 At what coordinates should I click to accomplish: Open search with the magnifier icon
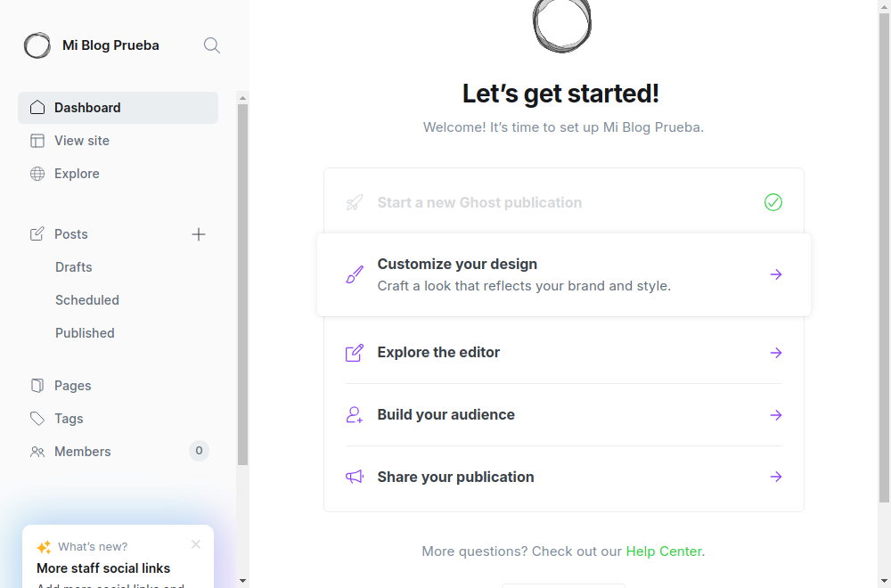(x=212, y=45)
